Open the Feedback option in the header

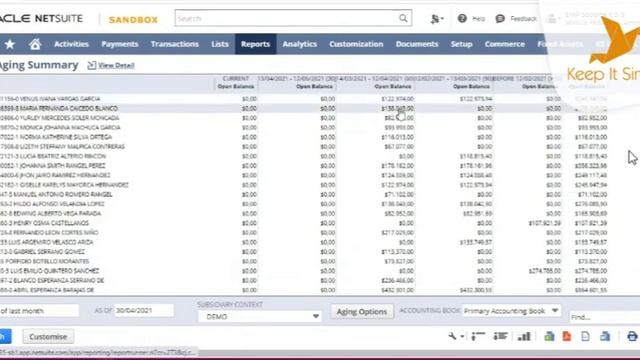pyautogui.click(x=516, y=19)
